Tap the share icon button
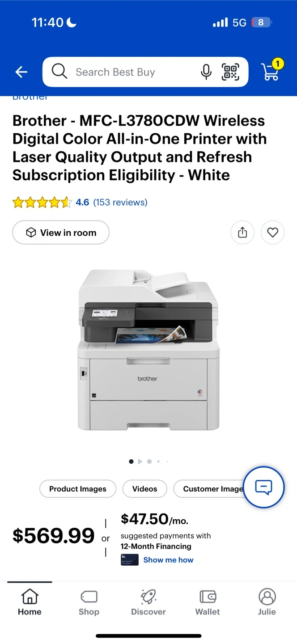This screenshot has height=644, width=297. tap(242, 233)
